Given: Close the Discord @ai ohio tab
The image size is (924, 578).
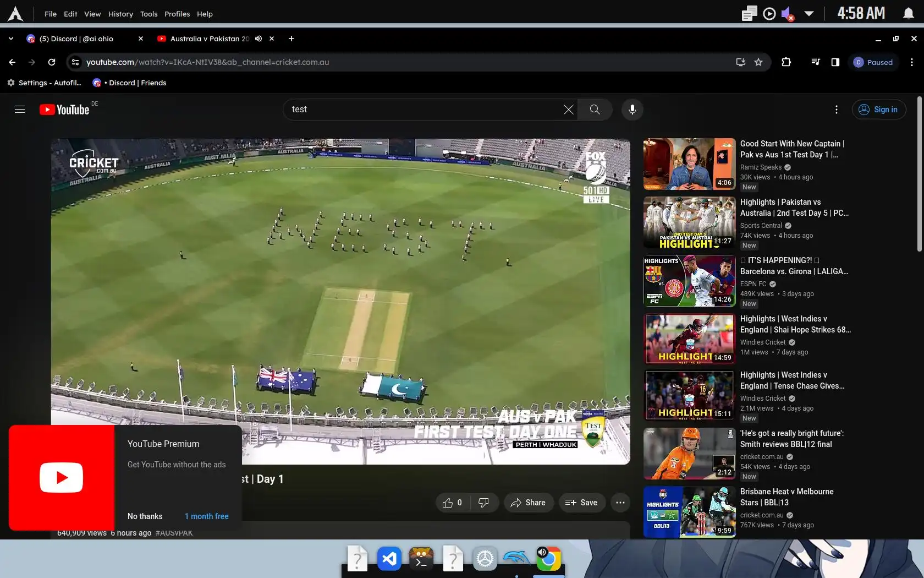Looking at the screenshot, I should [x=141, y=39].
